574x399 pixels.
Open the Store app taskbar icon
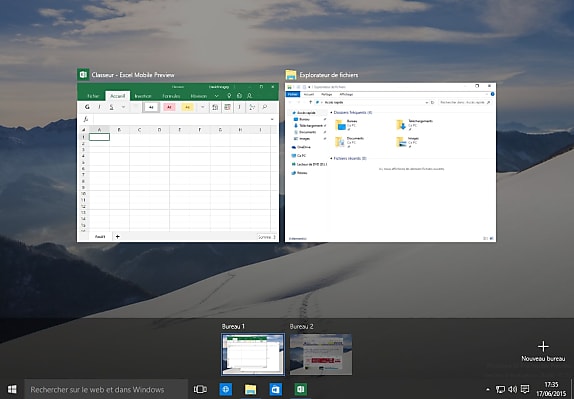click(276, 389)
